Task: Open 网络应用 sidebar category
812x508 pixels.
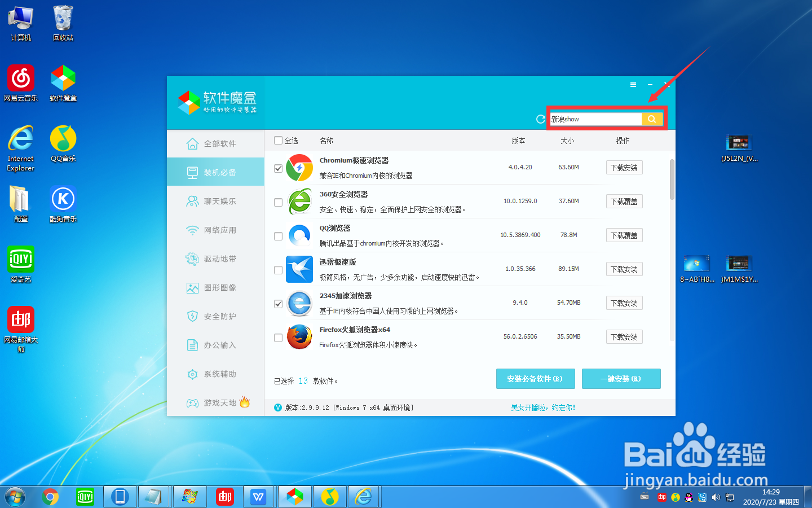Action: pyautogui.click(x=215, y=230)
